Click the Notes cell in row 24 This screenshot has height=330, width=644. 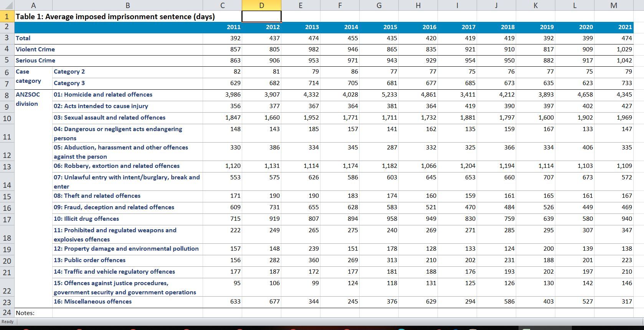pyautogui.click(x=25, y=313)
